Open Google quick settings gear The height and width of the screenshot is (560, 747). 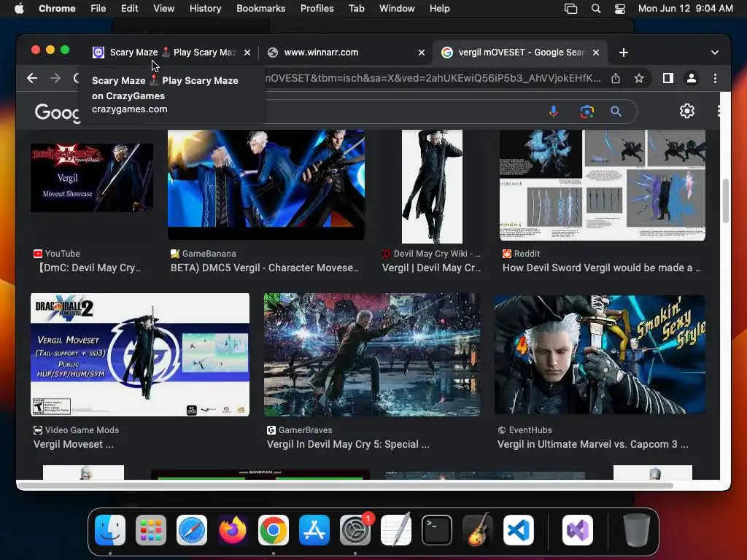686,111
